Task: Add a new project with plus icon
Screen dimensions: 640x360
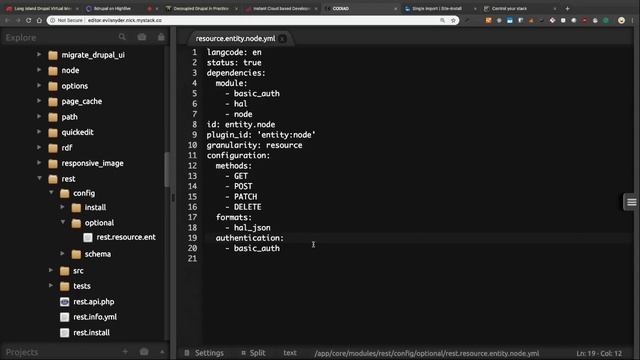Action: [125, 351]
